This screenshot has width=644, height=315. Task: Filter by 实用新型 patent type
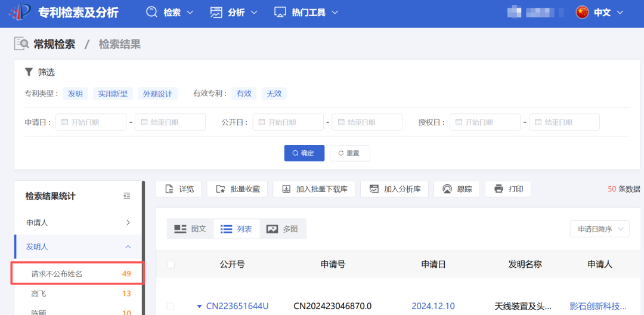pyautogui.click(x=113, y=94)
